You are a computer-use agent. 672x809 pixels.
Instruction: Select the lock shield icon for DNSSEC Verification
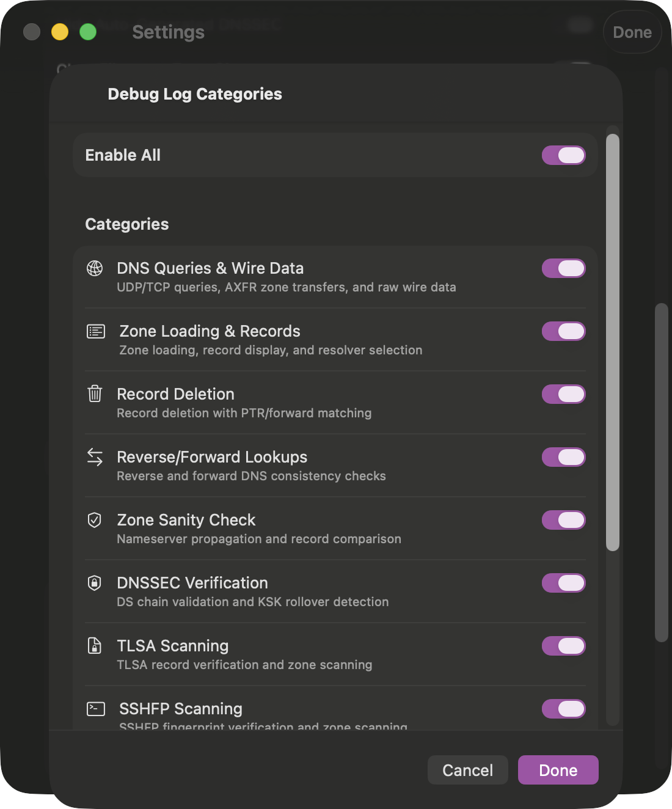pos(95,583)
